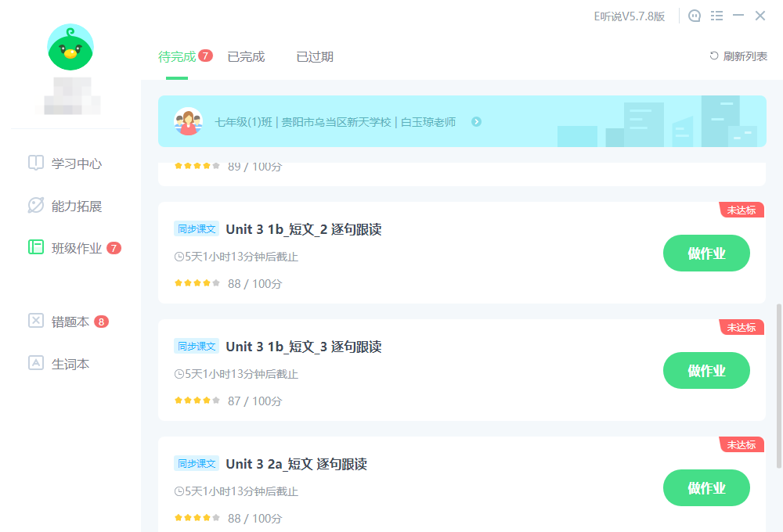Click the 未达标 badge on Unit 3 1b_短文_3

click(741, 327)
